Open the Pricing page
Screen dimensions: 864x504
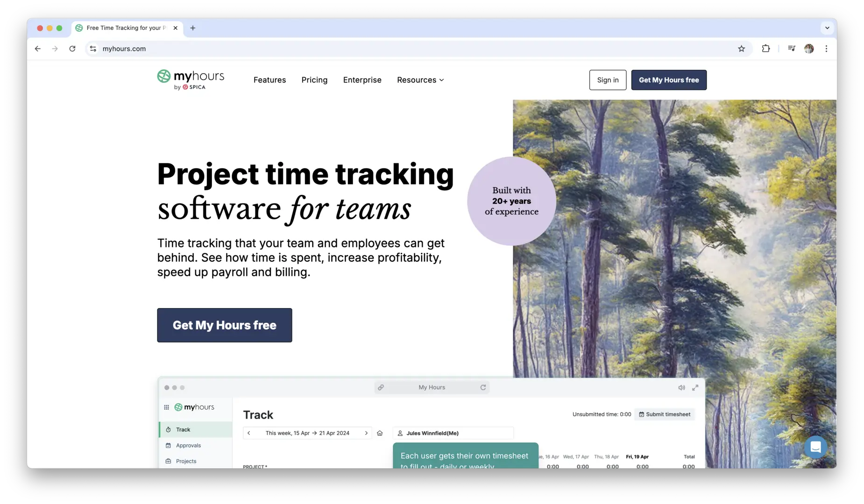[315, 80]
